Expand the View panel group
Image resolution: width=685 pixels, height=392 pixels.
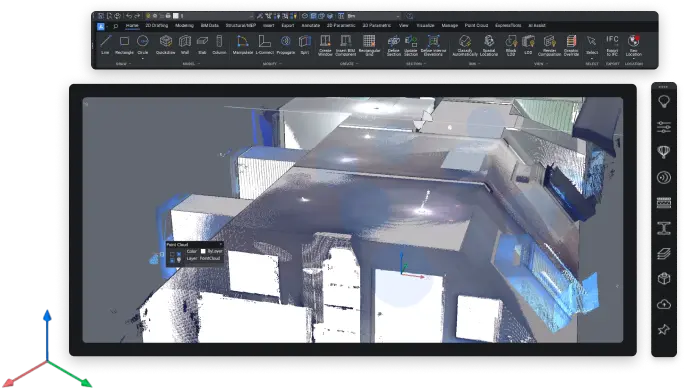(x=540, y=64)
